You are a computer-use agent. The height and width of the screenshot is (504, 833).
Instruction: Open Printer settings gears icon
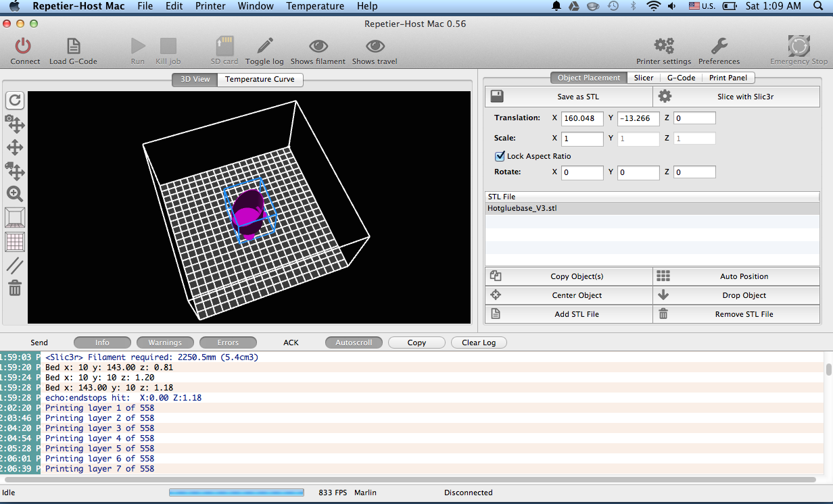[663, 46]
